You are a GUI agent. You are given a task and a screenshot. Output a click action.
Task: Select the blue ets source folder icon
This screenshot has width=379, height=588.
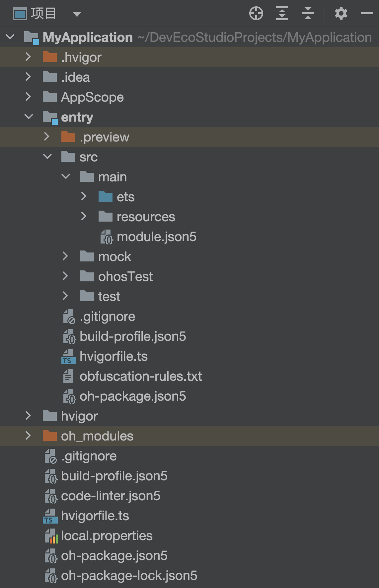pyautogui.click(x=106, y=196)
